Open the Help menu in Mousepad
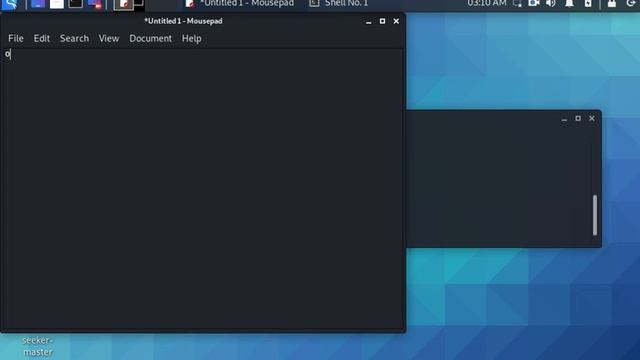Screen dimensions: 640x360 [191, 38]
